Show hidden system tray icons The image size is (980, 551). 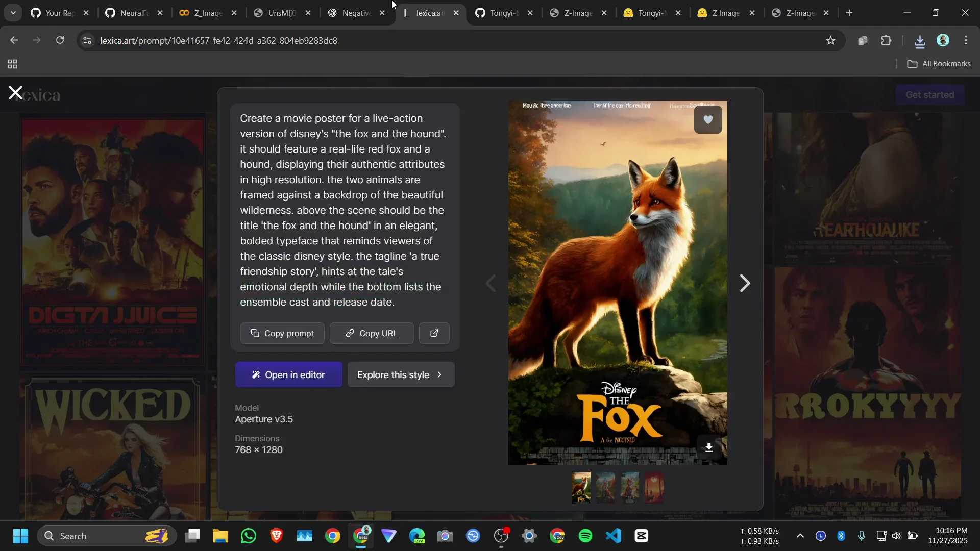(x=800, y=536)
